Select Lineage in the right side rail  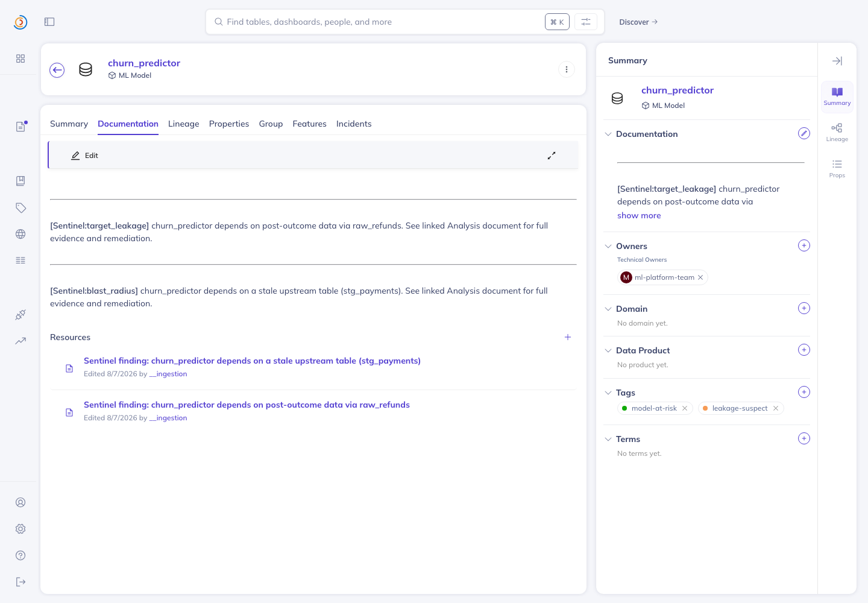pyautogui.click(x=837, y=133)
